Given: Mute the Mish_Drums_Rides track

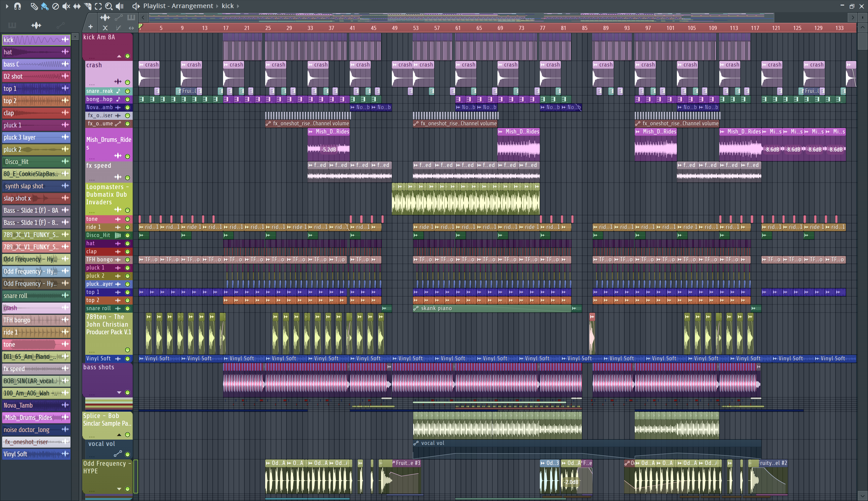Looking at the screenshot, I should 128,156.
